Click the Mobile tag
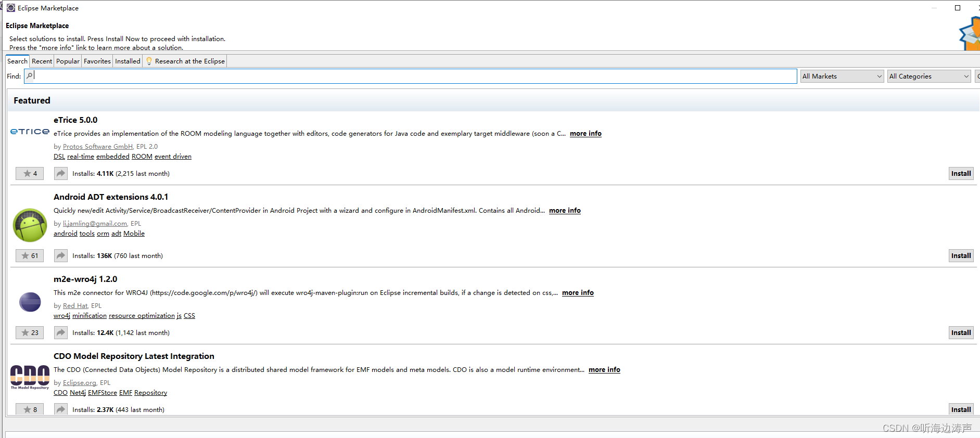The width and height of the screenshot is (980, 438). coord(134,234)
